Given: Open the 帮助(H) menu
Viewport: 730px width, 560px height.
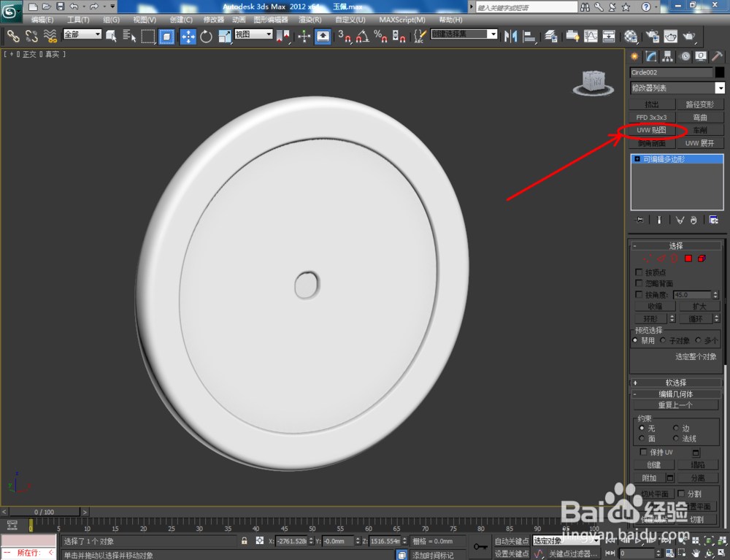Looking at the screenshot, I should click(x=450, y=20).
